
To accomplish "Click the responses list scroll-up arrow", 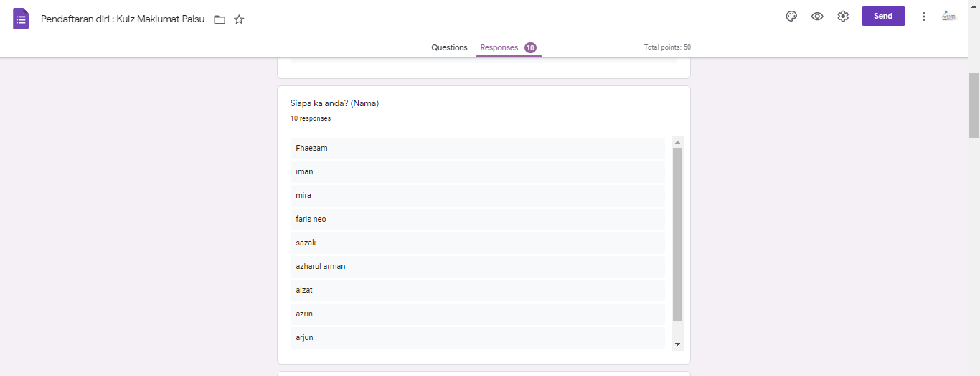I will pyautogui.click(x=677, y=142).
